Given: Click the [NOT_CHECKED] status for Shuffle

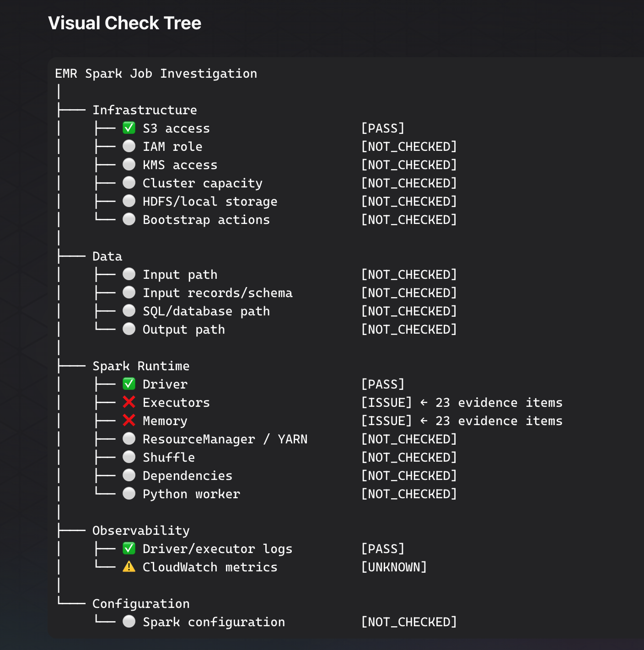Looking at the screenshot, I should [409, 458].
